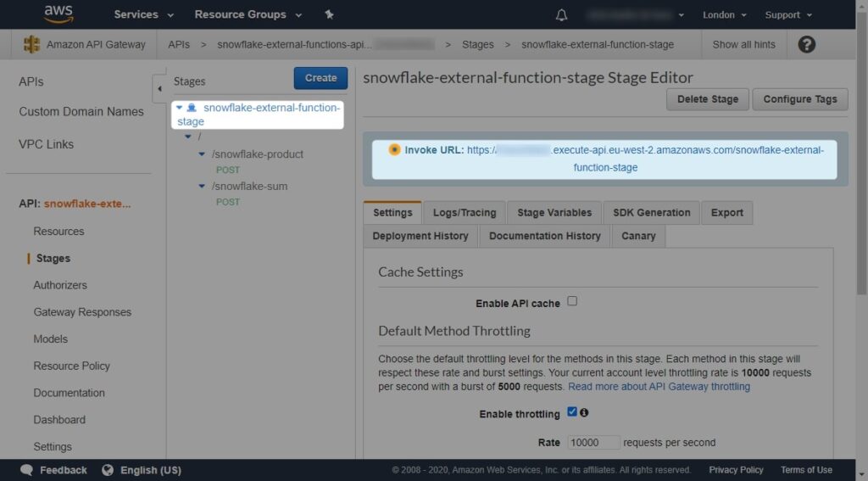
Task: Click the globe language icon
Action: pyautogui.click(x=108, y=470)
